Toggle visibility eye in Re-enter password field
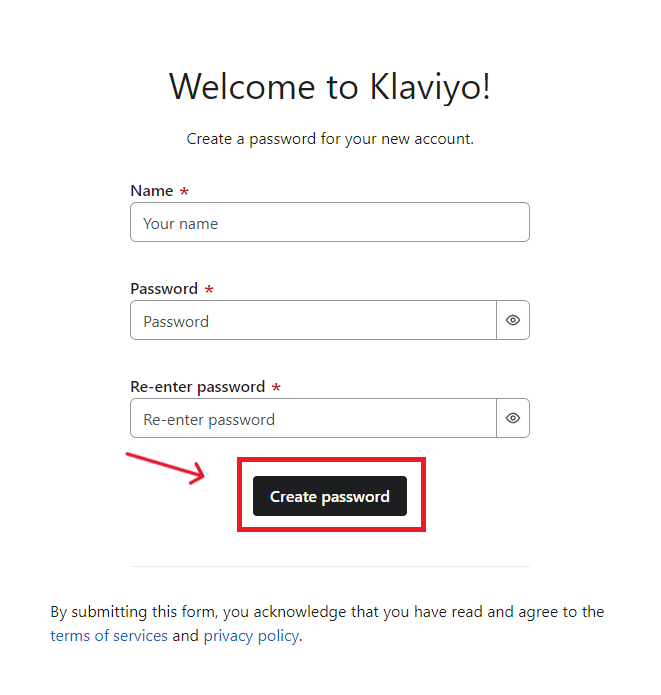 [513, 419]
